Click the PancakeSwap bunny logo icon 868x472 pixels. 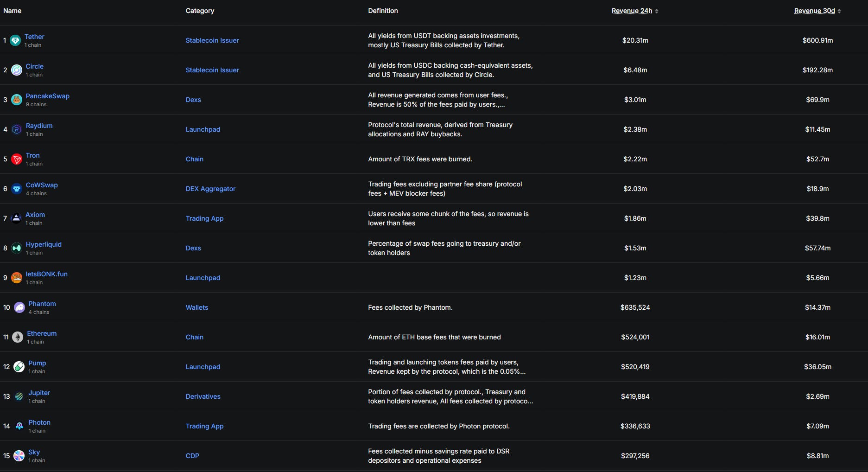[17, 100]
